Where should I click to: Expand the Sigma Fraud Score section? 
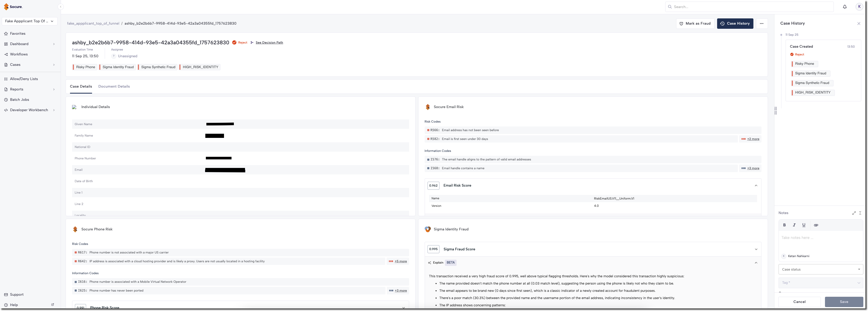click(756, 249)
